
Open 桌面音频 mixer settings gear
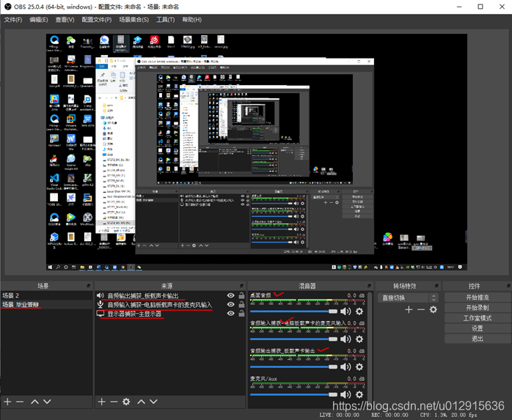click(x=359, y=312)
